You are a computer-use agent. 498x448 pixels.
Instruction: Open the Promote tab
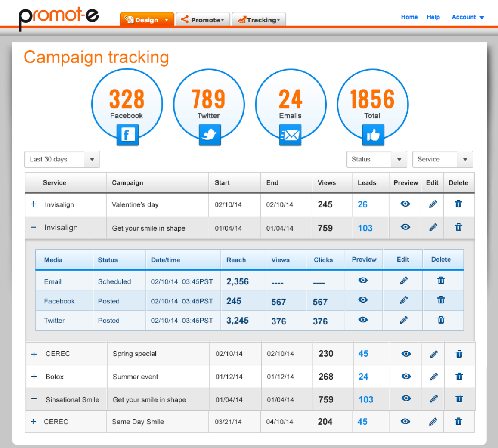point(203,19)
